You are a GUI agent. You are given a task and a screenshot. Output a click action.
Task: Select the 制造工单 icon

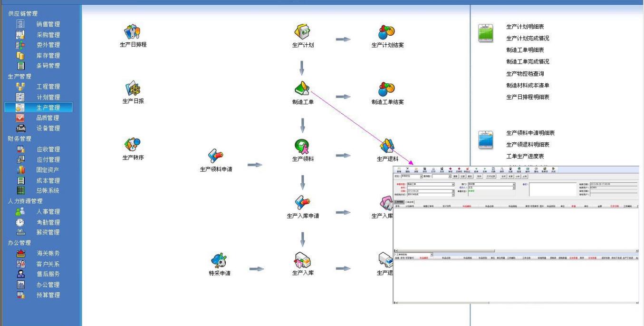[x=302, y=89]
